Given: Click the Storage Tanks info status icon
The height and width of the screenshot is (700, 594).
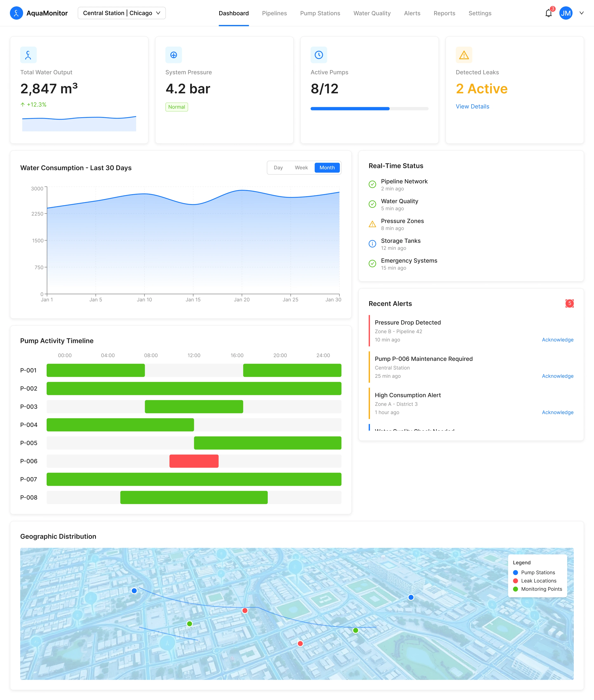Looking at the screenshot, I should (372, 244).
